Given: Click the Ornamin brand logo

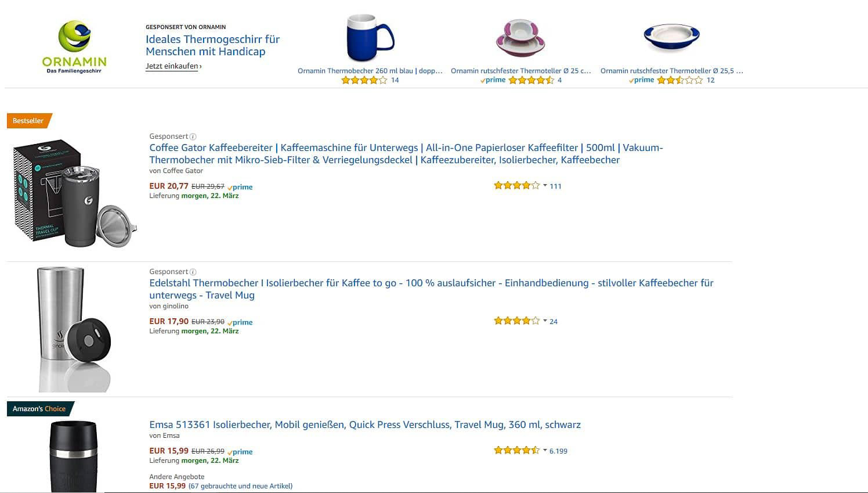Looking at the screenshot, I should coord(74,46).
